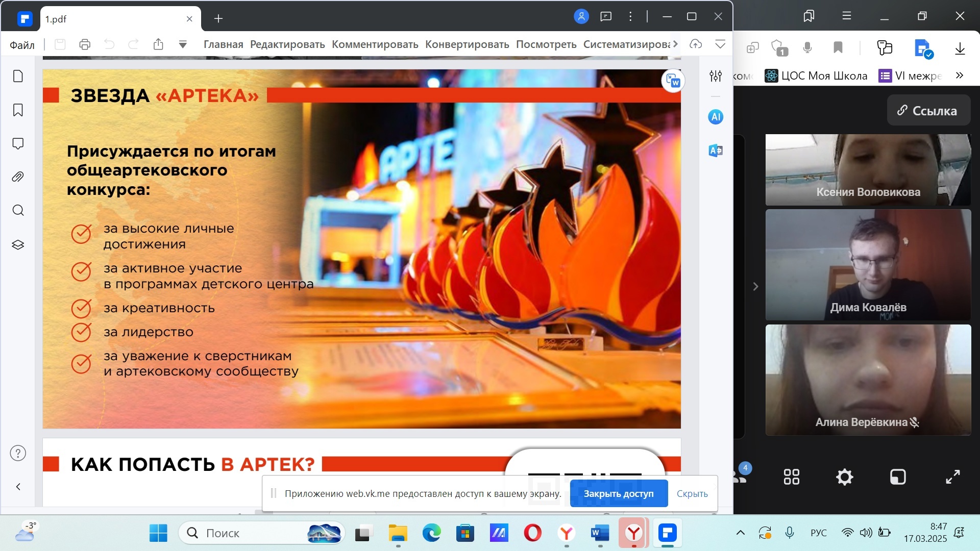Open call settings gear
Image resolution: width=980 pixels, height=551 pixels.
click(845, 477)
